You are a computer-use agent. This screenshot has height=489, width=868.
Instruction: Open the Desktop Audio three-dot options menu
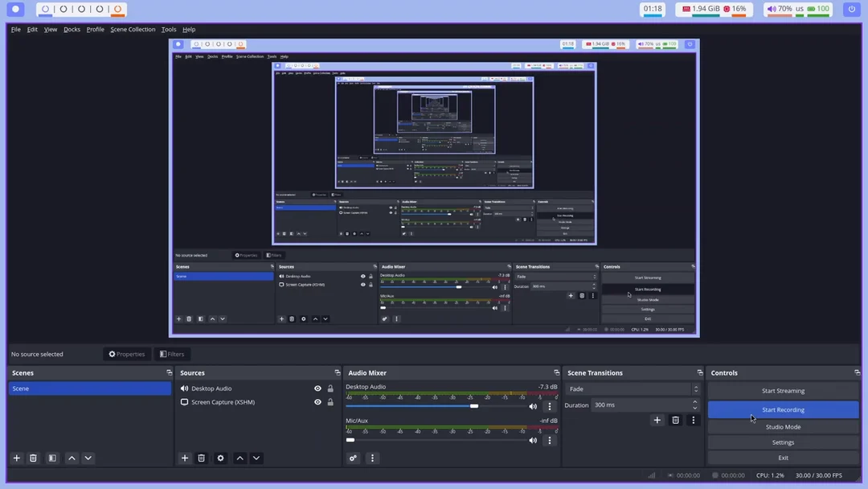(550, 406)
